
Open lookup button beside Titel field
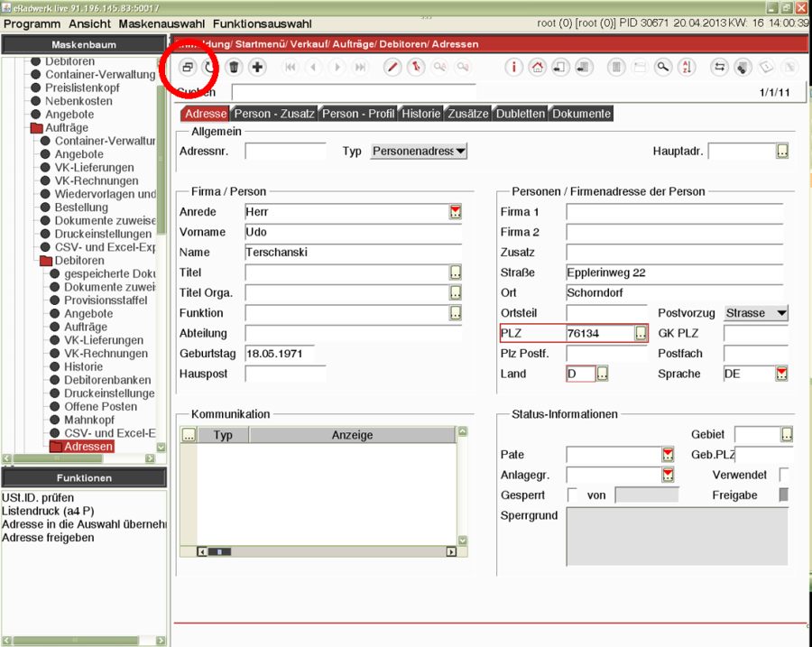pos(456,273)
